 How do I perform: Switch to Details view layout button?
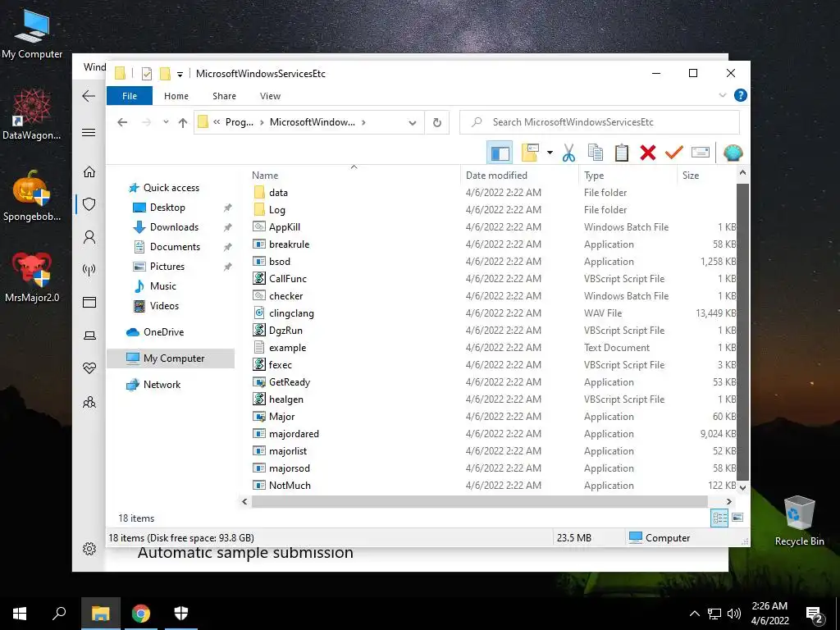(x=719, y=518)
